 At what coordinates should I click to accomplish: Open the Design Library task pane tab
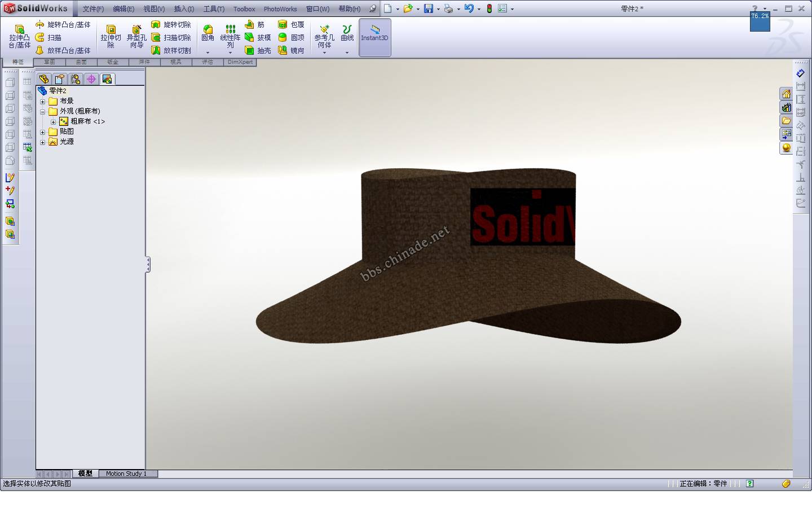(x=786, y=107)
